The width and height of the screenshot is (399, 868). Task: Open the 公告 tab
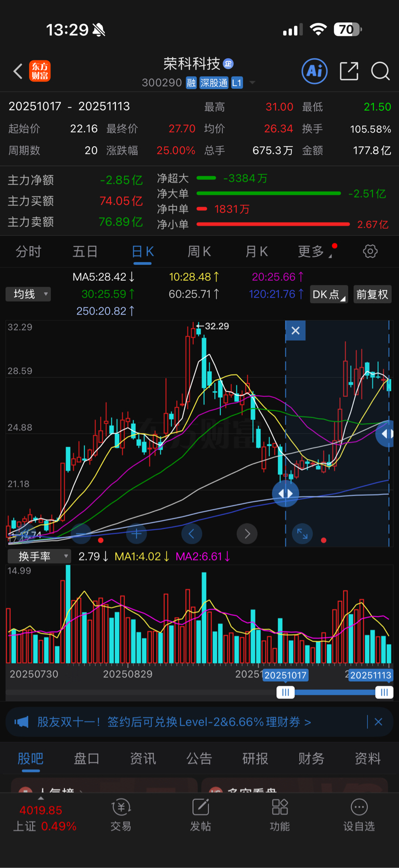(x=199, y=759)
